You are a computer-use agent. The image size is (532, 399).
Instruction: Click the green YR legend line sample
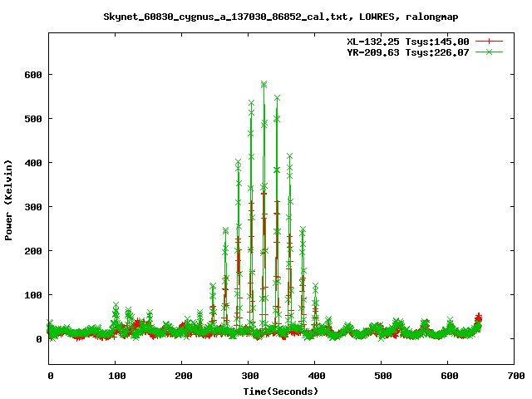489,52
